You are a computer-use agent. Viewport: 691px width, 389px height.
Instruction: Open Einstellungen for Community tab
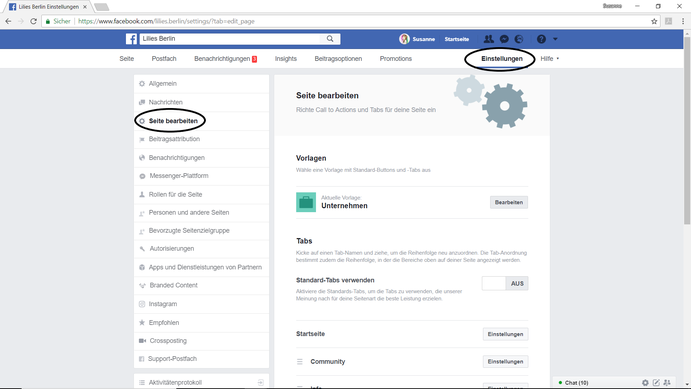pyautogui.click(x=505, y=361)
